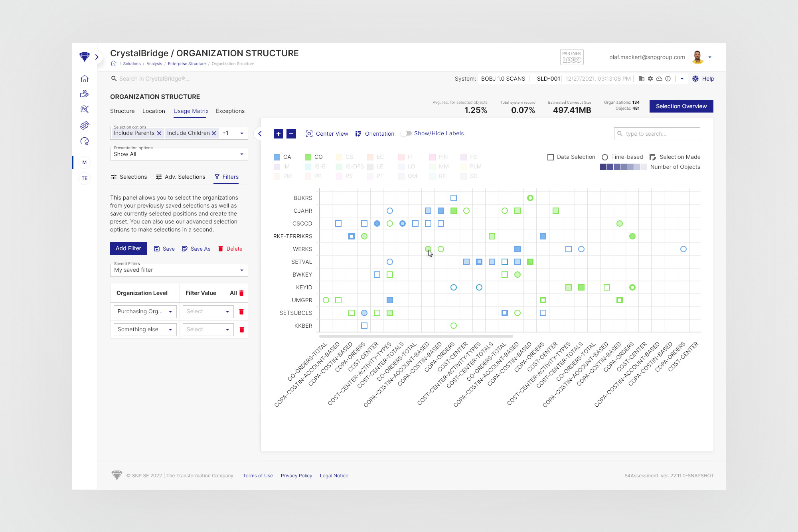
Task: Click the Selection Overview button
Action: point(681,106)
